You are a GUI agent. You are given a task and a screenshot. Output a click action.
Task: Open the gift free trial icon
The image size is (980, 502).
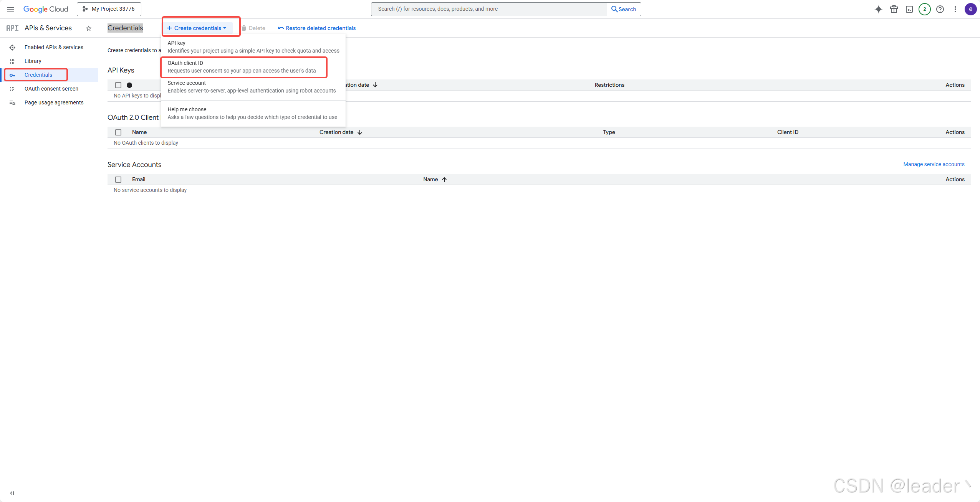[x=894, y=9]
